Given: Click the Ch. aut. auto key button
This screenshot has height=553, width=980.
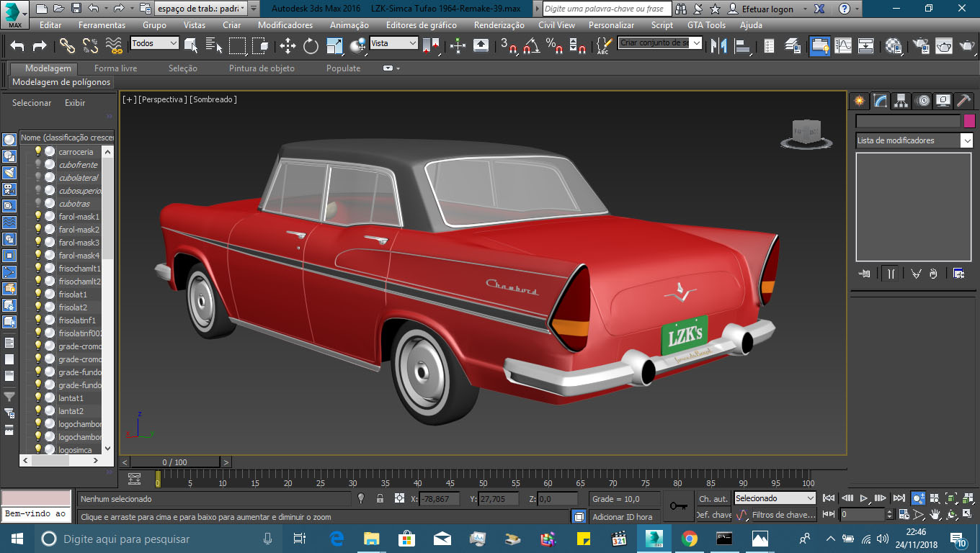Looking at the screenshot, I should tap(713, 498).
